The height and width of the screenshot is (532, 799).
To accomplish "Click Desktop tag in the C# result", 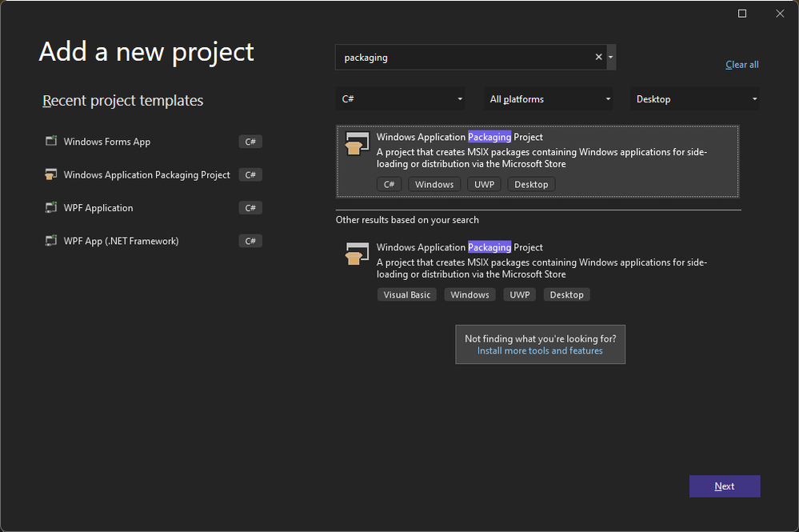I will (531, 185).
